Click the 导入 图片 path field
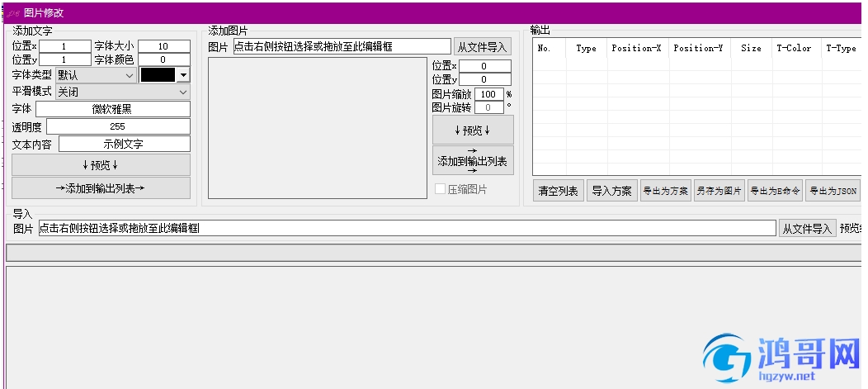This screenshot has width=868, height=389. pyautogui.click(x=408, y=228)
